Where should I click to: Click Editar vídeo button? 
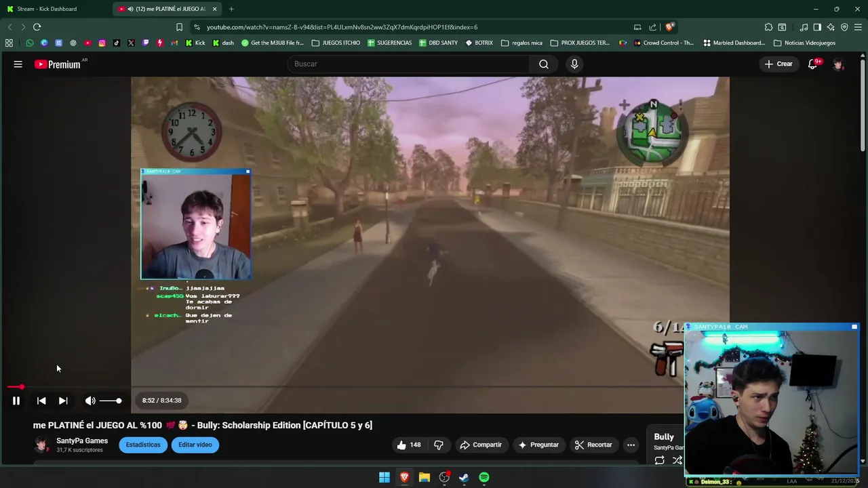pos(195,445)
